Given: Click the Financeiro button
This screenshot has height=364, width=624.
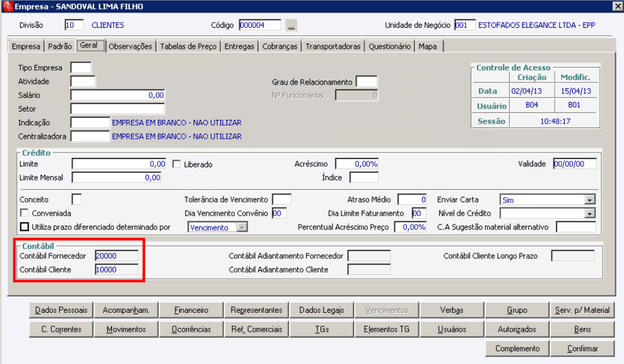Looking at the screenshot, I should tap(191, 310).
